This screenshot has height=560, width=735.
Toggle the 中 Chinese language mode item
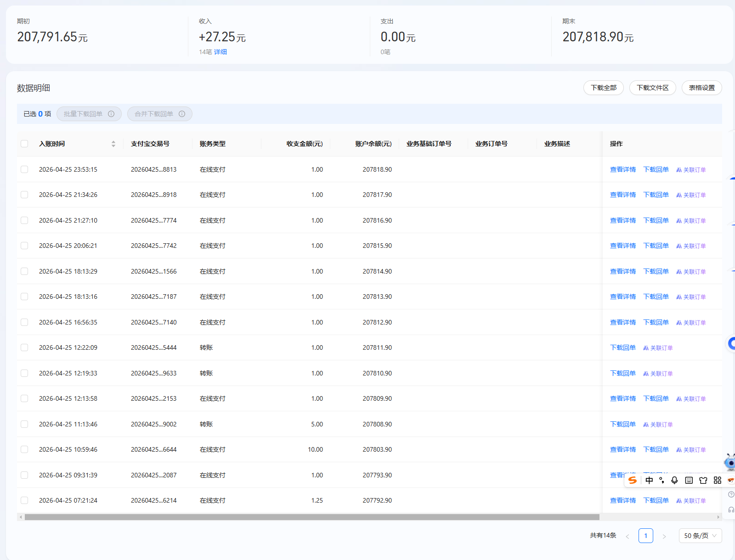649,480
